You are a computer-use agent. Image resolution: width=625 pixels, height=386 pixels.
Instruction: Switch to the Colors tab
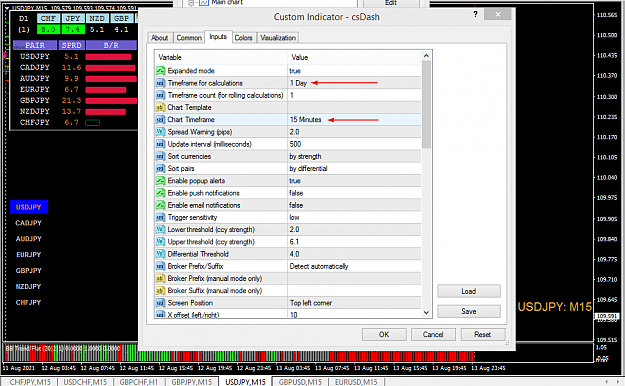(244, 38)
